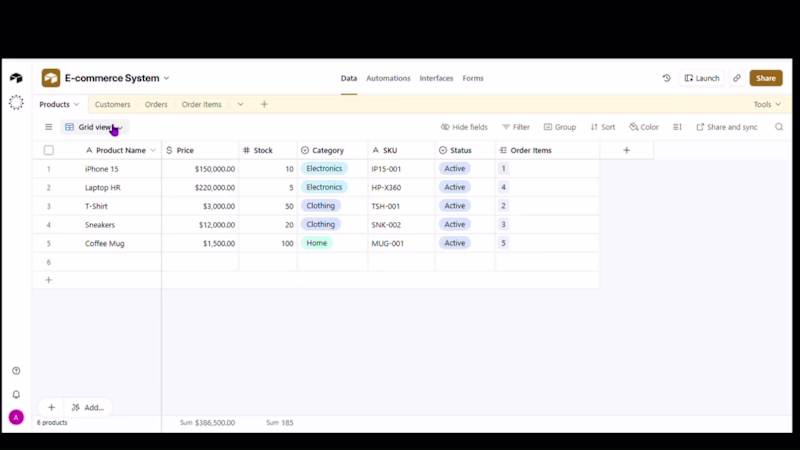
Task: Click the Active status for Sneakers
Action: [x=454, y=224]
